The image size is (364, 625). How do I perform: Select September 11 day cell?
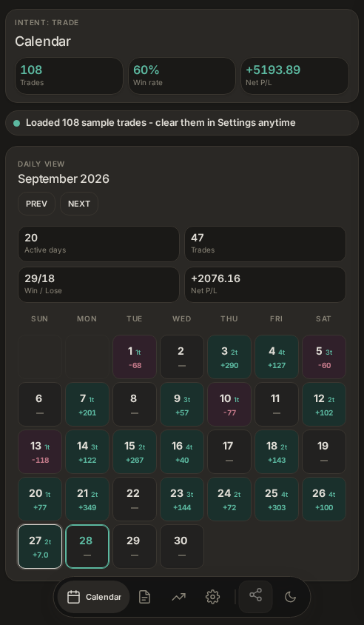[x=277, y=404]
